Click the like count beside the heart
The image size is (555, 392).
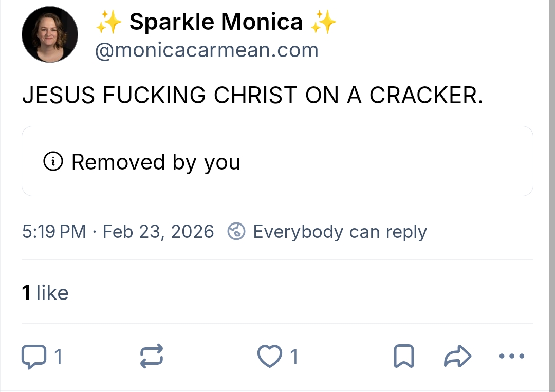[294, 357]
